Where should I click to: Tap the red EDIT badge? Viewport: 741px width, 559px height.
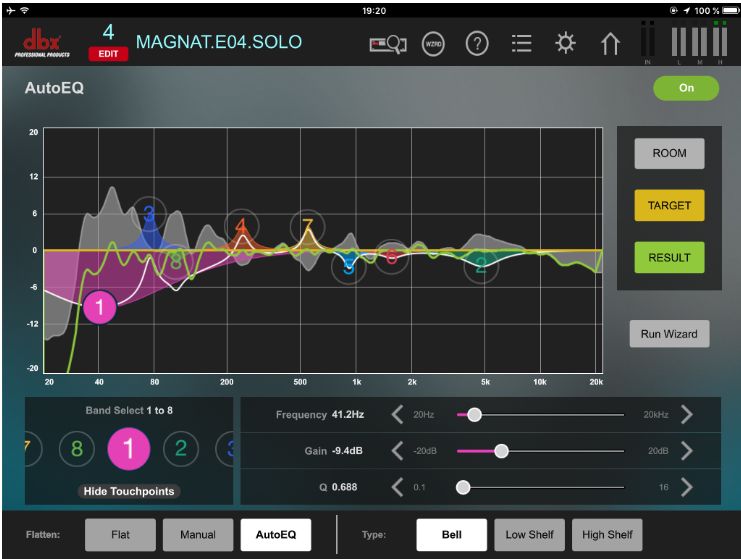click(108, 54)
